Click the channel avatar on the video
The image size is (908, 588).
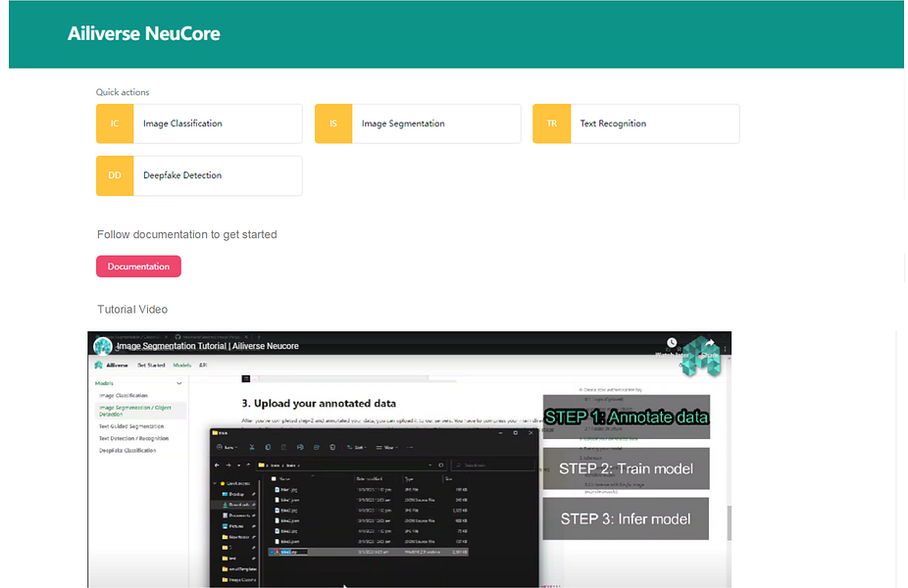(x=103, y=346)
